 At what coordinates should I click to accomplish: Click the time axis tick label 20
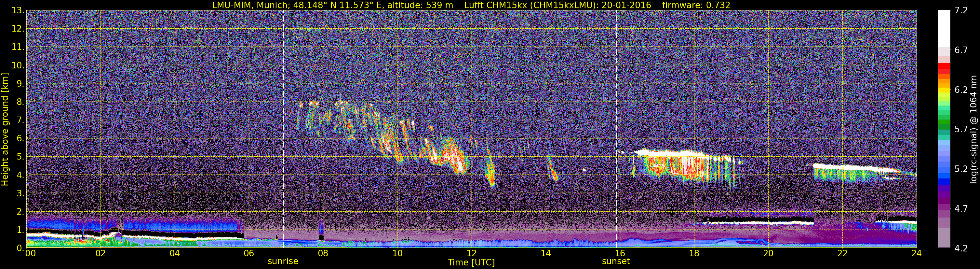tap(768, 254)
